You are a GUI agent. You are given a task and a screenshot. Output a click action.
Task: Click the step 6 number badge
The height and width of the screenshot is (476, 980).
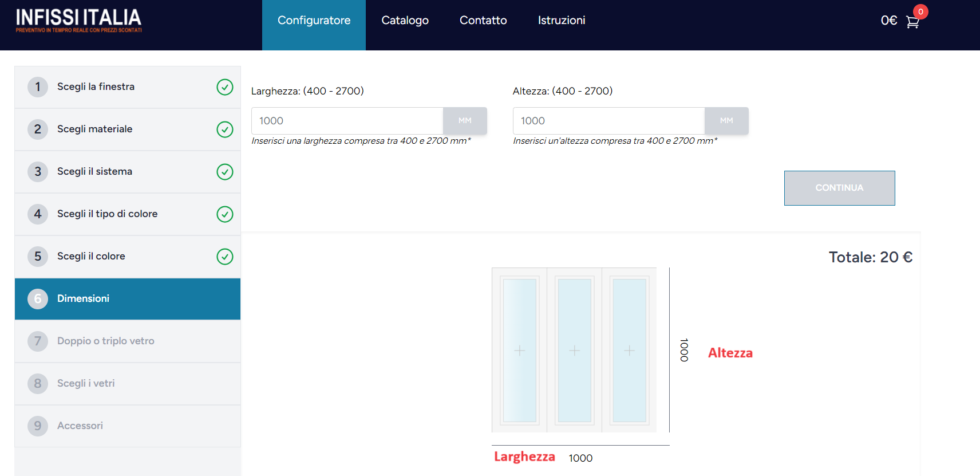point(38,299)
